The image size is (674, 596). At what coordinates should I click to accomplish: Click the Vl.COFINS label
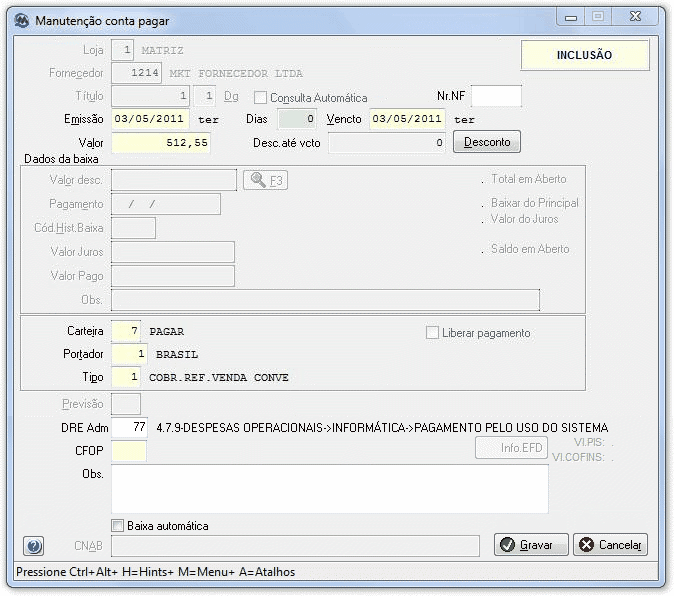click(578, 457)
